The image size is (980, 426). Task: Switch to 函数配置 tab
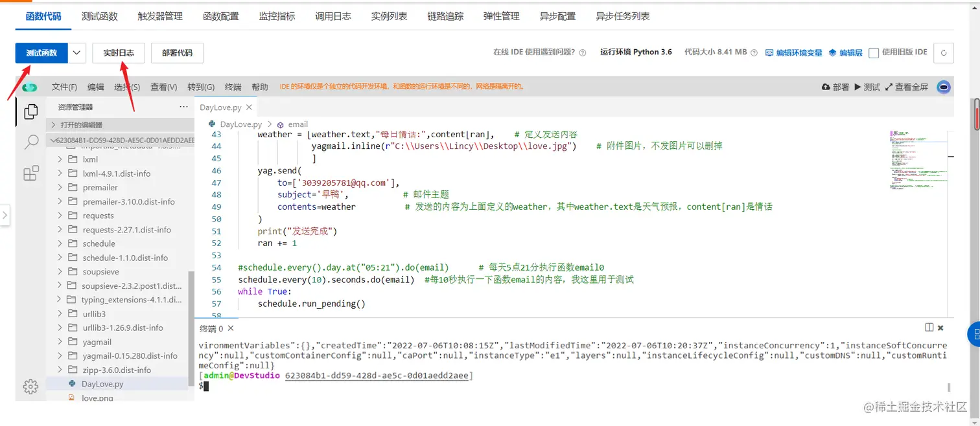pyautogui.click(x=220, y=16)
